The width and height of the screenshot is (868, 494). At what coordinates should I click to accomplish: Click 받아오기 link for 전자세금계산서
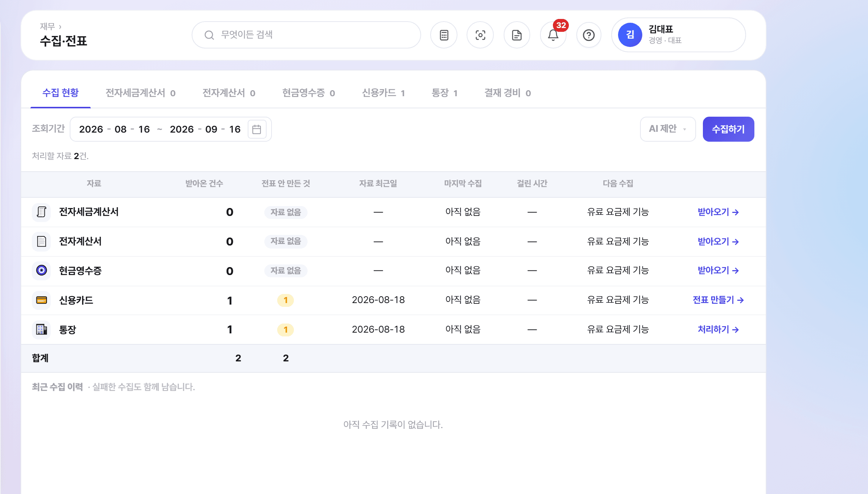tap(718, 212)
